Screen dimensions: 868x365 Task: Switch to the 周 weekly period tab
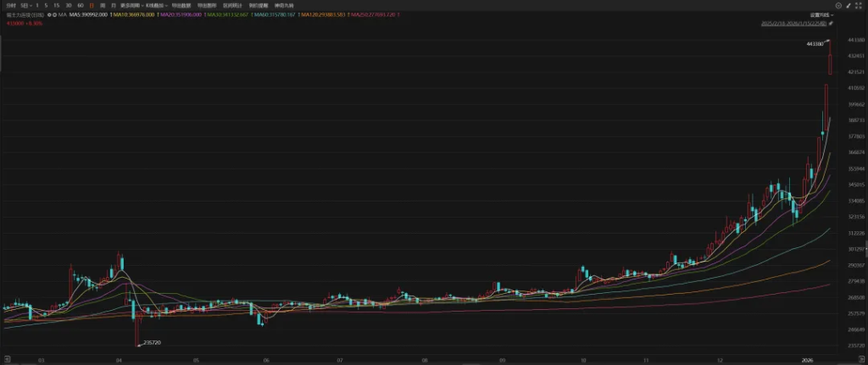(103, 5)
